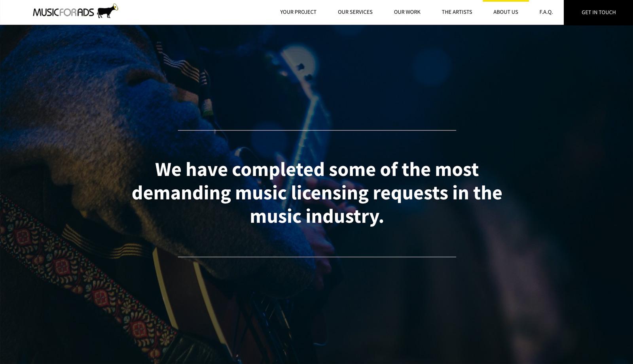This screenshot has width=633, height=364.
Task: Select the About Us tab
Action: tap(506, 12)
